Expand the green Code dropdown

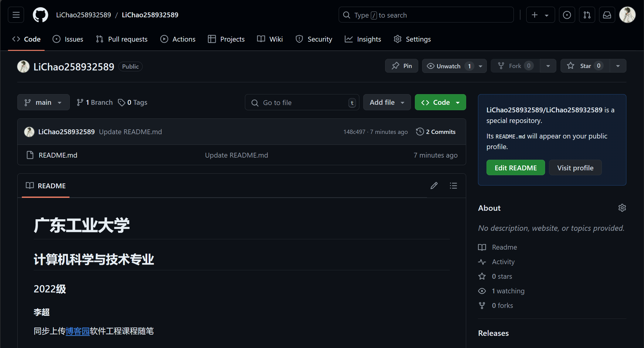pos(440,102)
